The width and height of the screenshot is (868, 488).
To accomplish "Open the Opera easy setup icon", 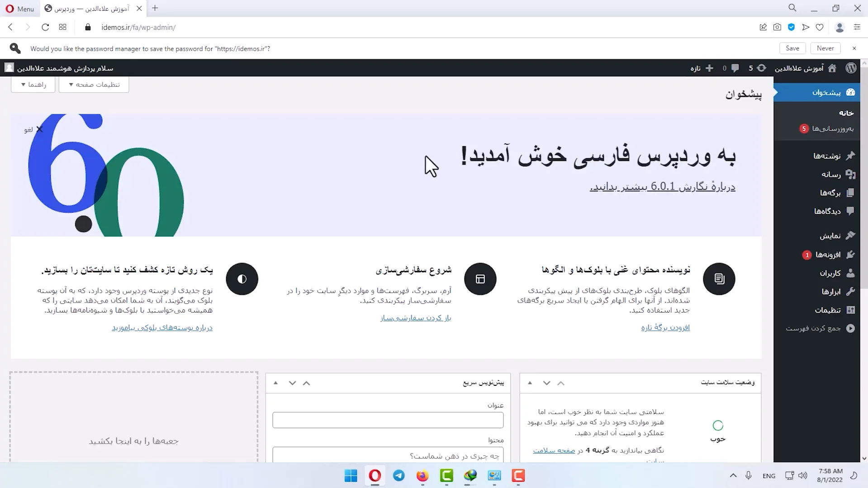I will point(857,27).
